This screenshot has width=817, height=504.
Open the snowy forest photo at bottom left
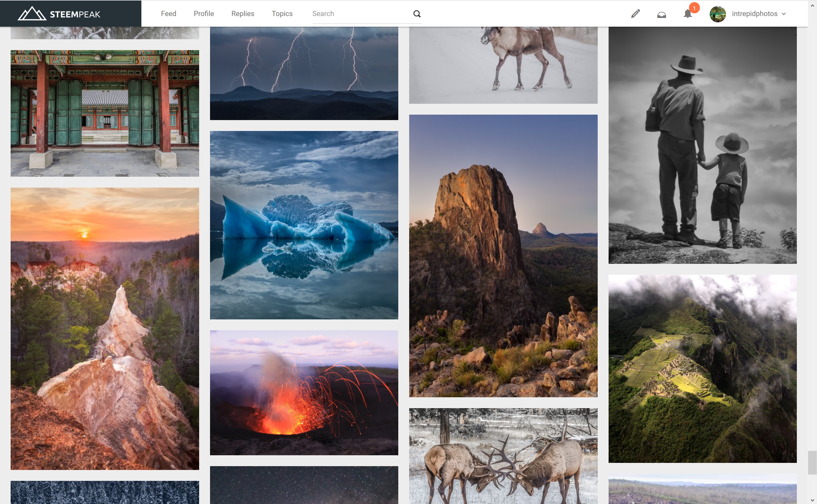105,492
